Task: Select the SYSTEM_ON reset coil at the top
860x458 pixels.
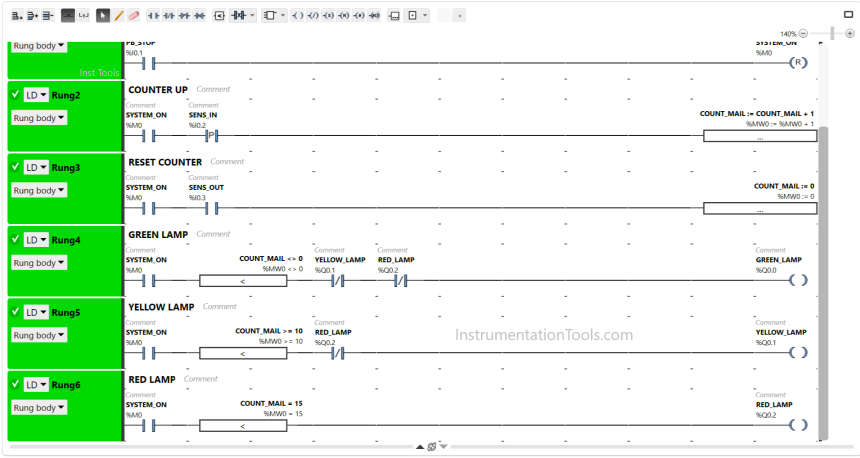Action: (x=798, y=63)
